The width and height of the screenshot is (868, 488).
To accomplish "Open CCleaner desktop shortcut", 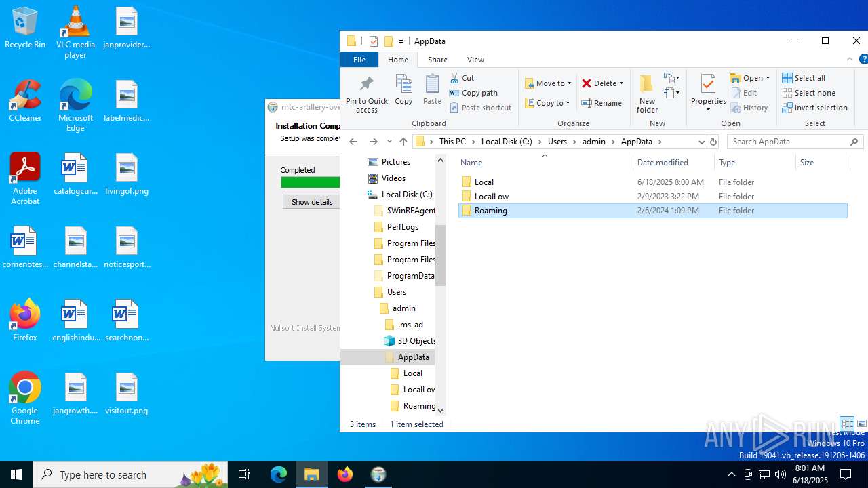I will [25, 101].
